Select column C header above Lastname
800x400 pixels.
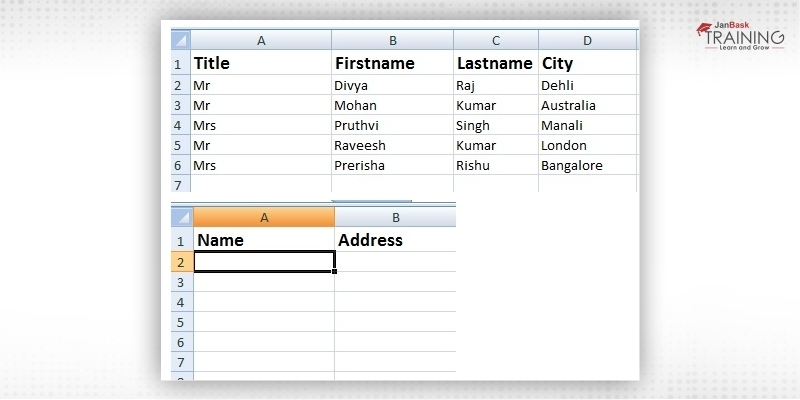496,40
